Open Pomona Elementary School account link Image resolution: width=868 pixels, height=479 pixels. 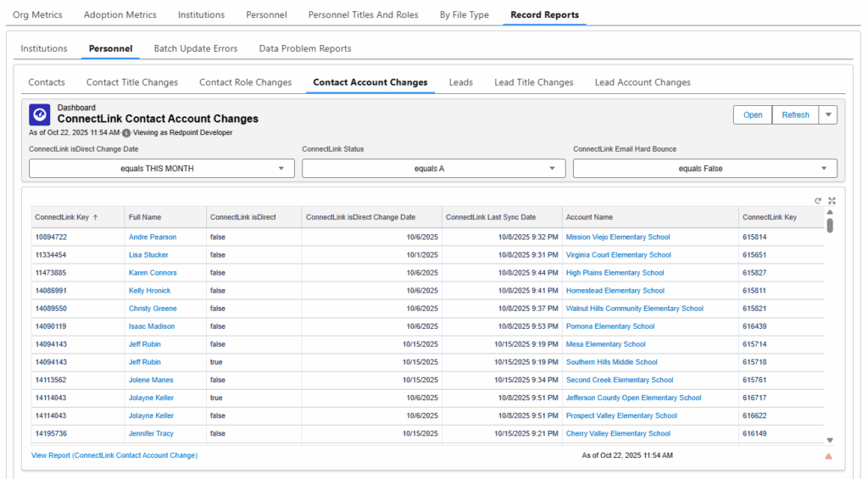610,326
